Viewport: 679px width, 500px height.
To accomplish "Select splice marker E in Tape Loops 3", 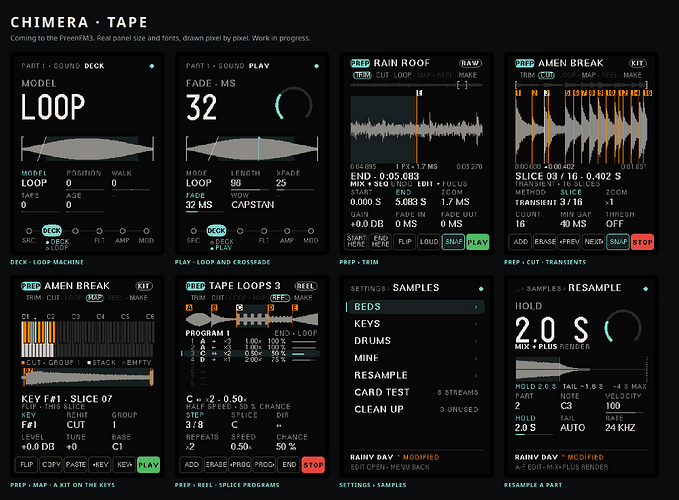I will point(294,307).
